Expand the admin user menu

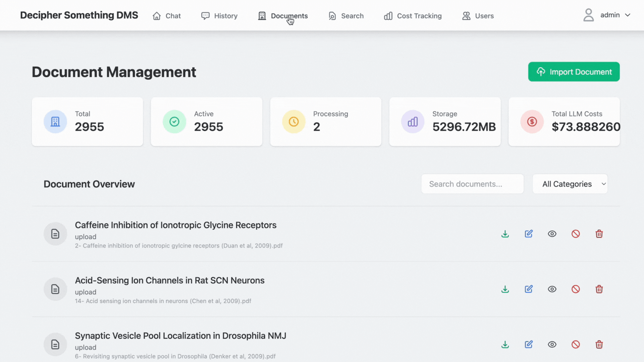[x=628, y=15]
